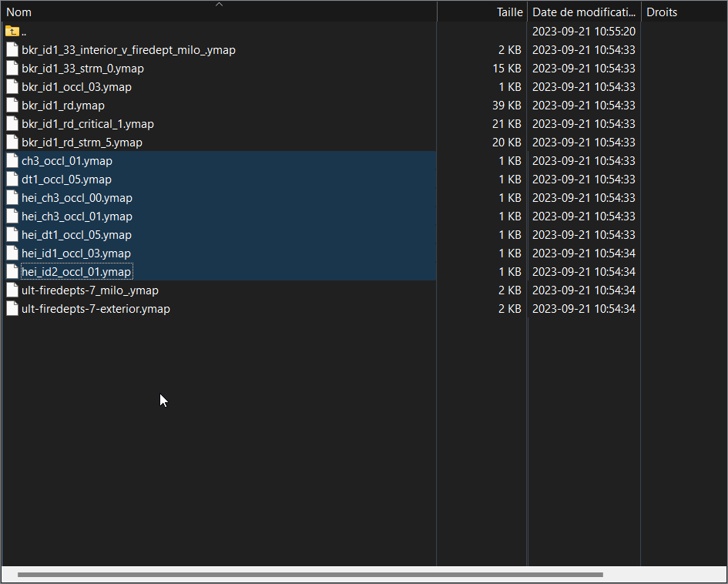
Task: Click file icon next to bkr_id1_rd.ymap
Action: pos(12,106)
